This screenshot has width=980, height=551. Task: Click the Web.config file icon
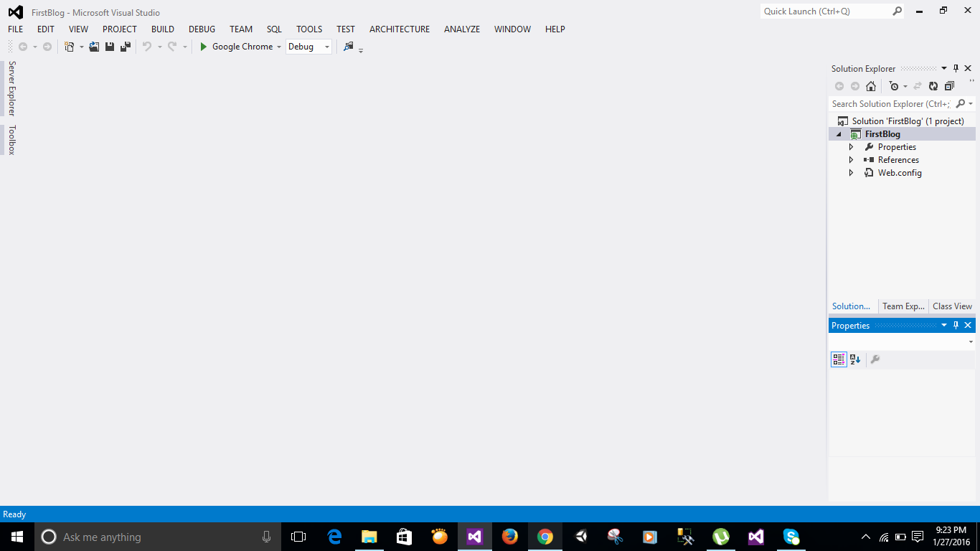coord(869,173)
